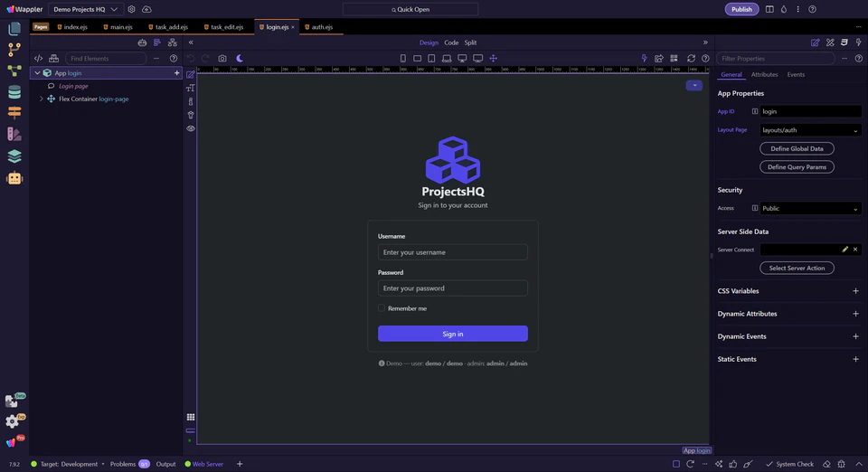This screenshot has height=472, width=868.
Task: Click the camera screenshot icon in design toolbar
Action: [222, 59]
